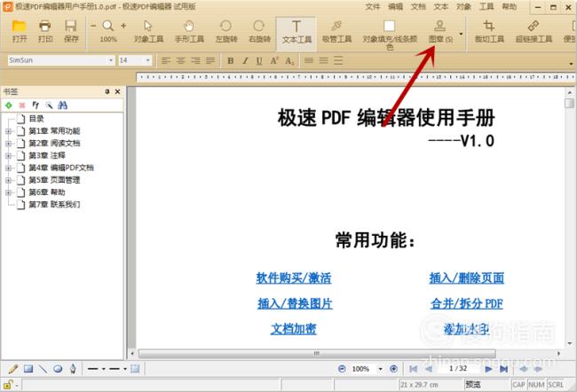Open the 合并/拆分 PDF link

467,303
